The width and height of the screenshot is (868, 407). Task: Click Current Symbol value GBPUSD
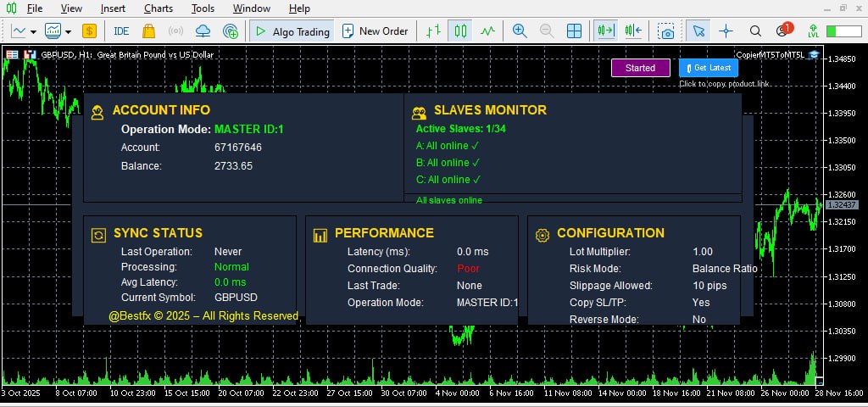click(x=236, y=298)
